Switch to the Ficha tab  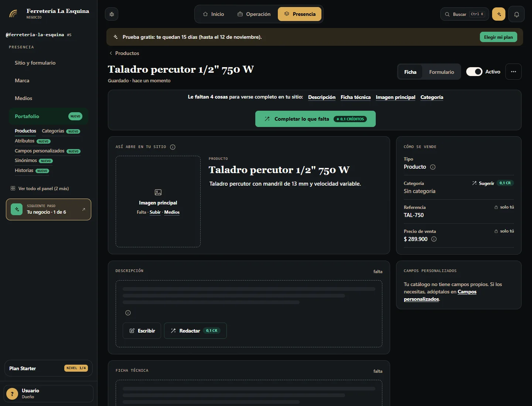pyautogui.click(x=410, y=72)
